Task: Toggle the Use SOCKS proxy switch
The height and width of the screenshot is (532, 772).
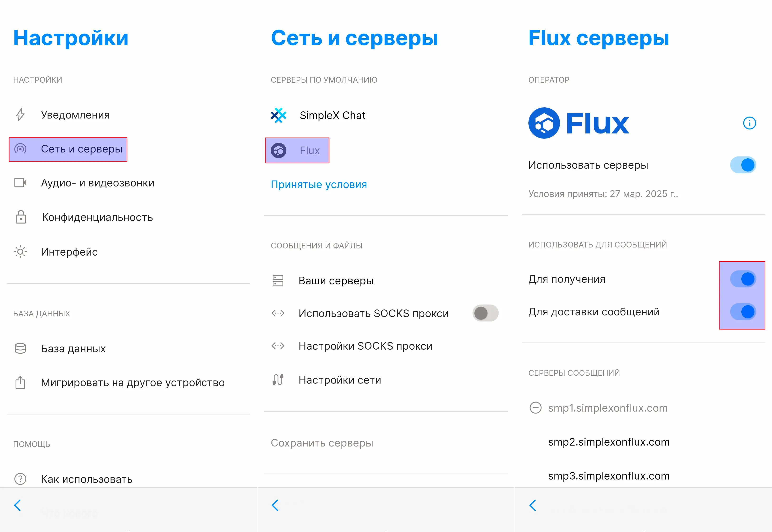Action: (485, 313)
